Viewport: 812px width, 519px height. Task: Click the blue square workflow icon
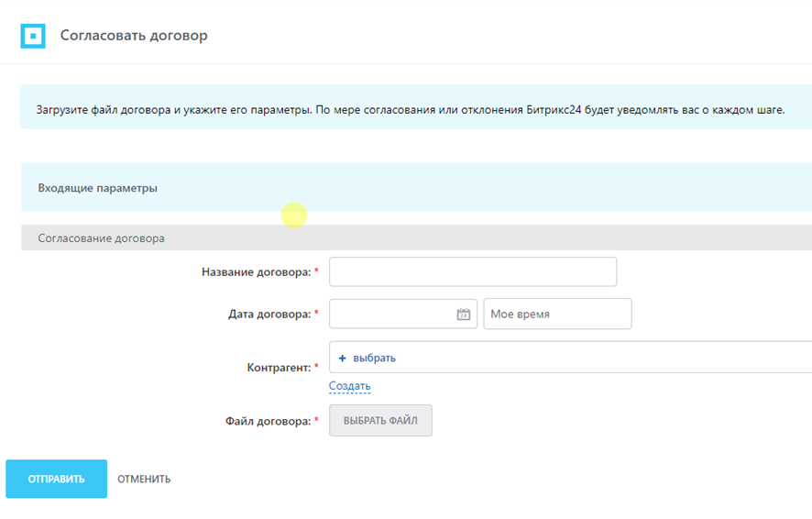point(33,36)
